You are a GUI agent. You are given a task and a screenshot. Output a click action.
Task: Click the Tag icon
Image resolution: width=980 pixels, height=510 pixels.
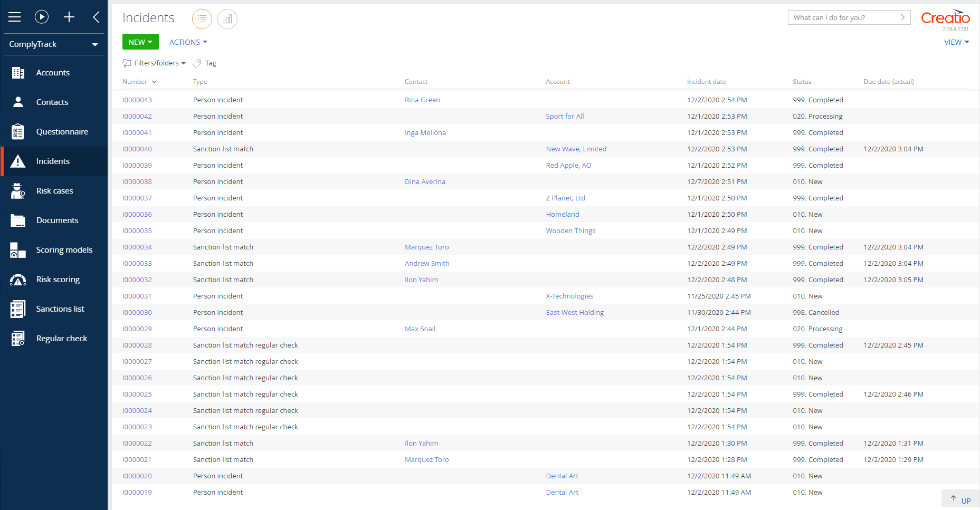197,63
